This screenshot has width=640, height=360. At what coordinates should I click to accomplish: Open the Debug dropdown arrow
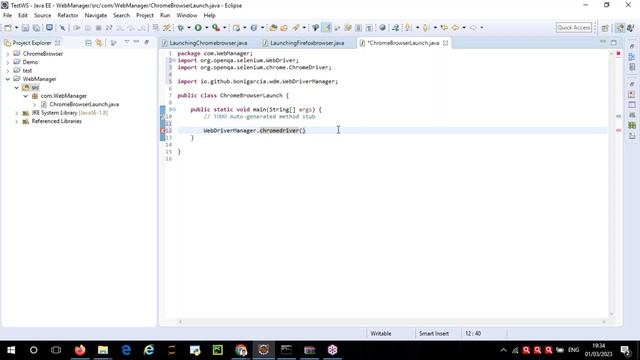pos(189,28)
